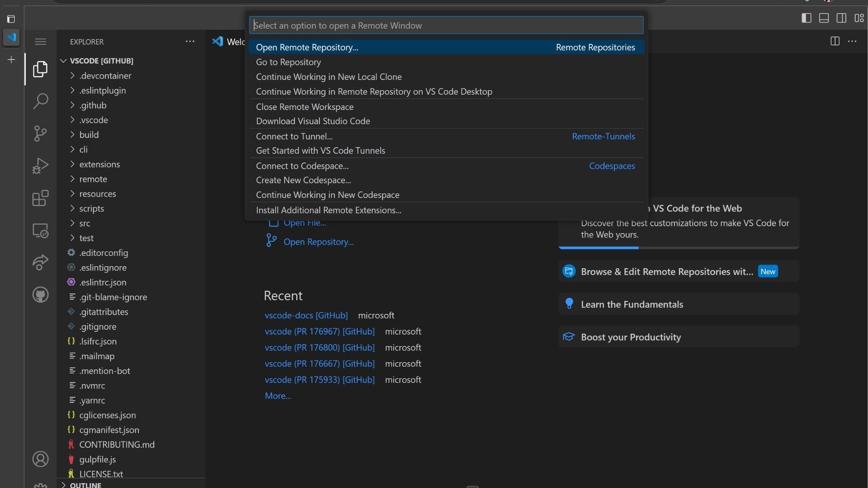Choose Get Started with VS Code Tunnels

coord(446,150)
